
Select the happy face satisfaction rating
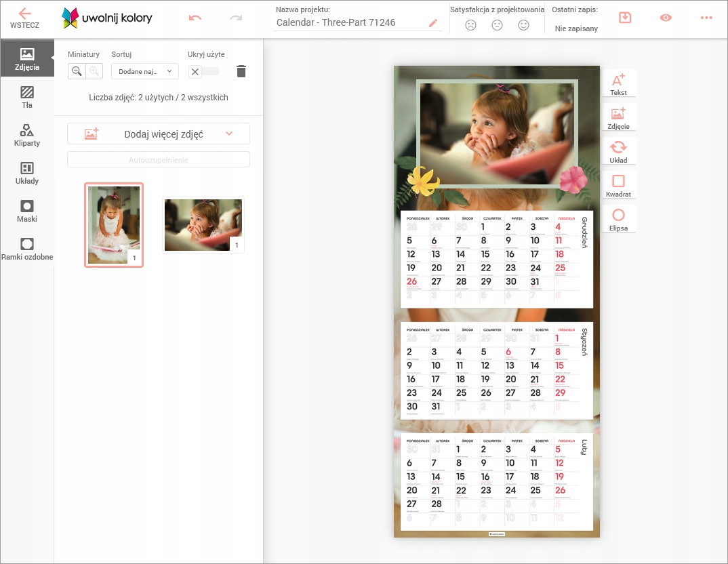click(x=523, y=25)
